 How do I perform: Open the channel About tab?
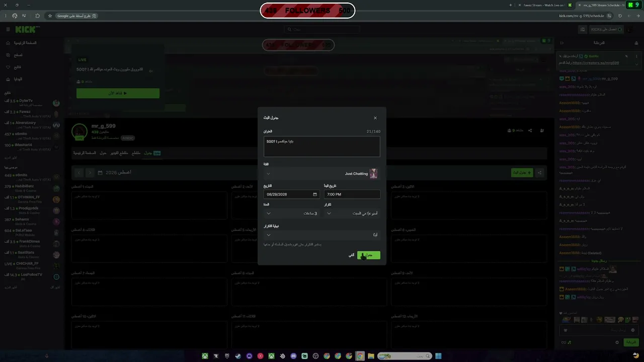click(x=103, y=153)
